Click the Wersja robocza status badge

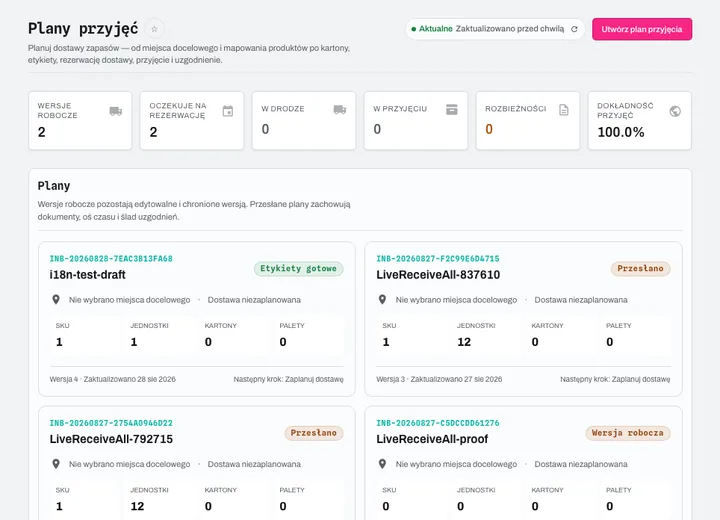click(628, 433)
